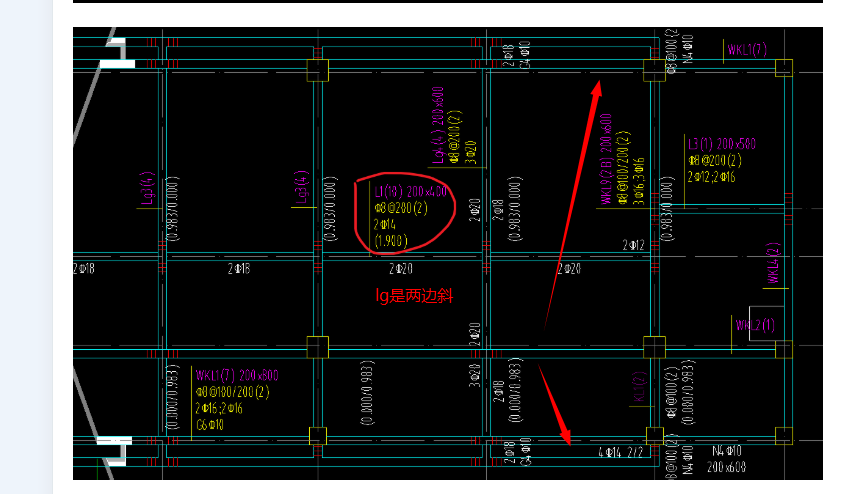Click the vertical Lg4(4) 200x600 label
858x494 pixels.
438,125
